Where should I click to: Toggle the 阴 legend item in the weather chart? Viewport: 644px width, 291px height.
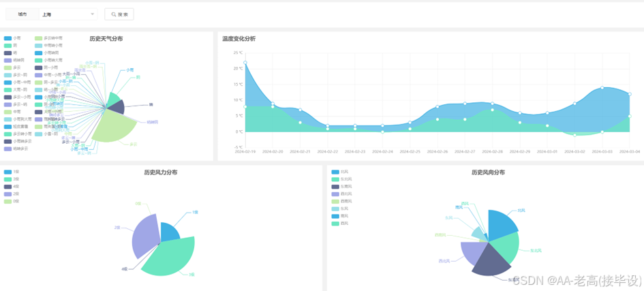click(x=11, y=46)
